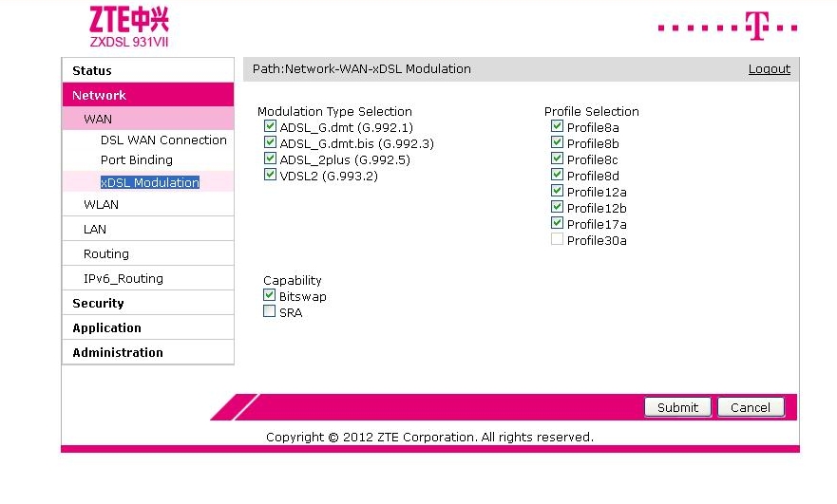Toggle the Profile12b checkbox
This screenshot has height=504, width=837.
[x=557, y=208]
